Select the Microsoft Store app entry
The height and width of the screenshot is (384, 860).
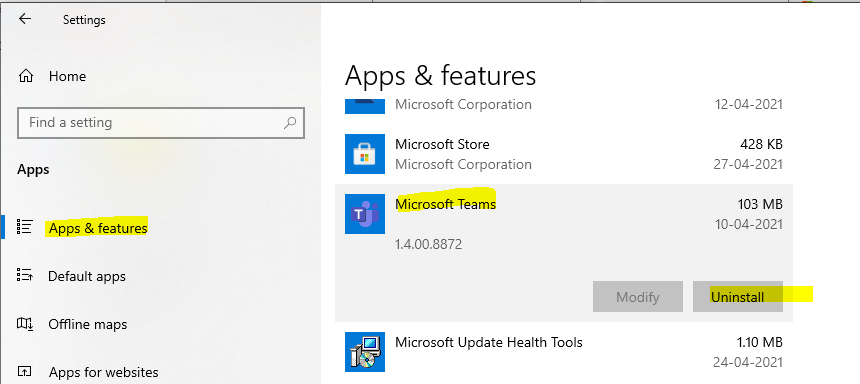[564, 154]
